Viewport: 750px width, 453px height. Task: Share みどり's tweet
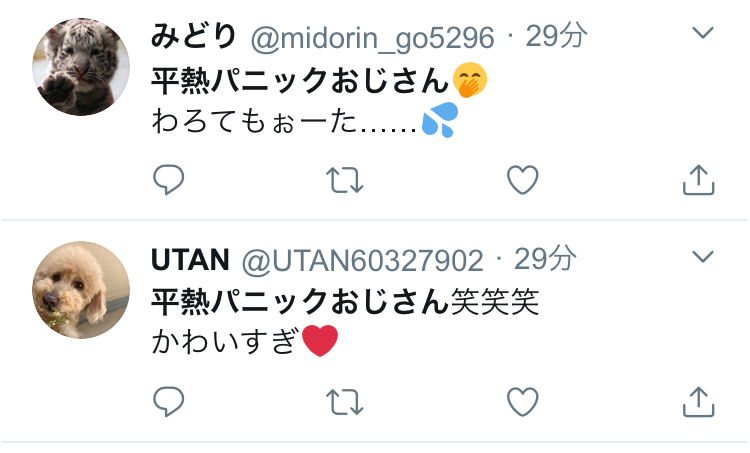click(x=698, y=180)
